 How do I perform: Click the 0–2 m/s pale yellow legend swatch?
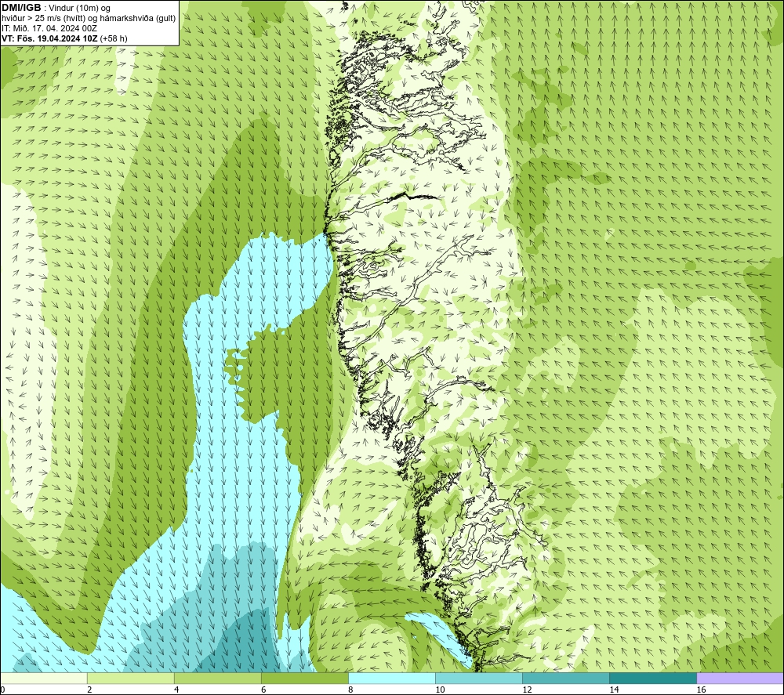(x=43, y=679)
